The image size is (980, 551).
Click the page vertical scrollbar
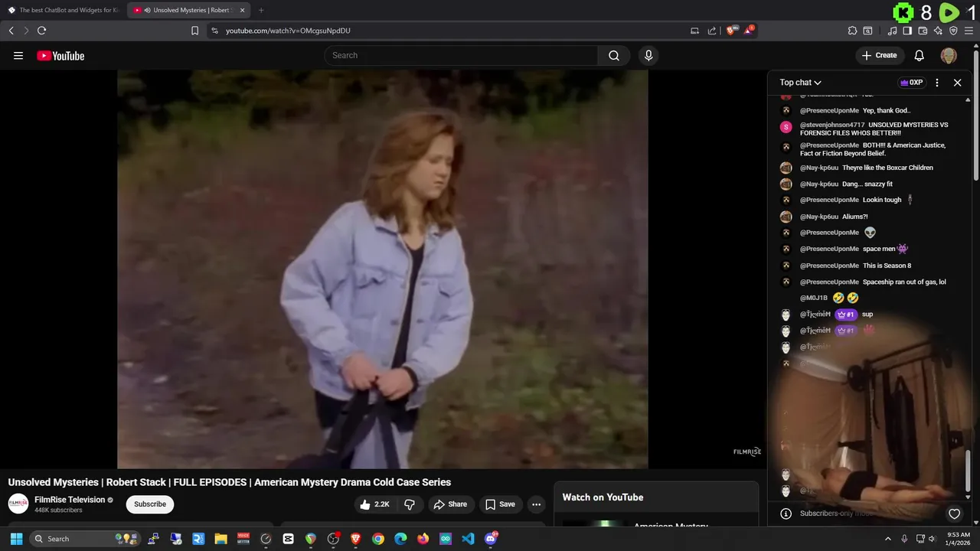976,115
